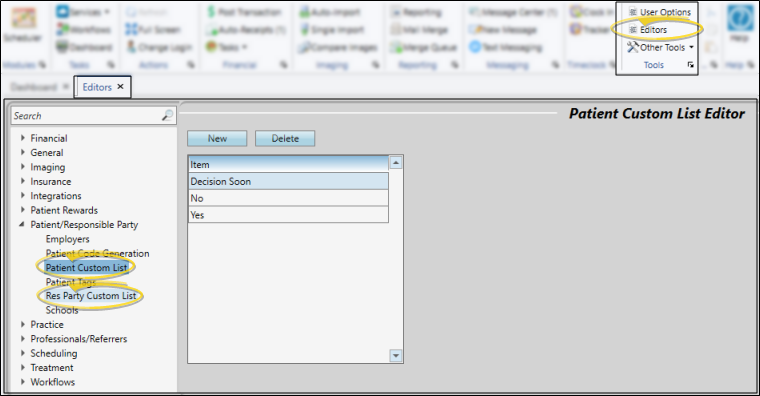Collapse the Patient/Responsible Party node
The image size is (760, 396).
(22, 224)
